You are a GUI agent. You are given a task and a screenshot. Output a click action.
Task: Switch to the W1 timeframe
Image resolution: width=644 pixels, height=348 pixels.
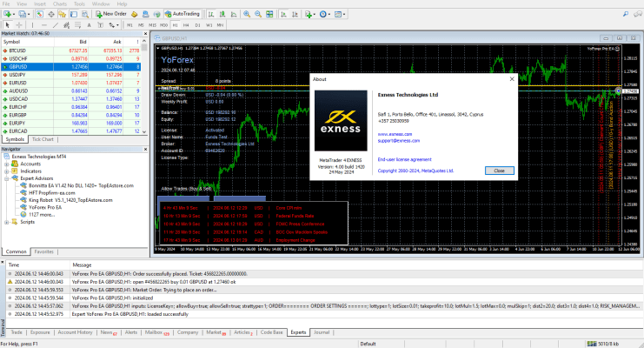209,25
